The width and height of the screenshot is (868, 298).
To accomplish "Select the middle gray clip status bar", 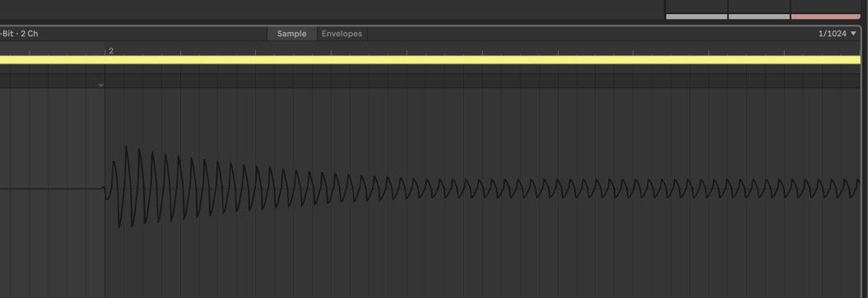I will 759,16.
